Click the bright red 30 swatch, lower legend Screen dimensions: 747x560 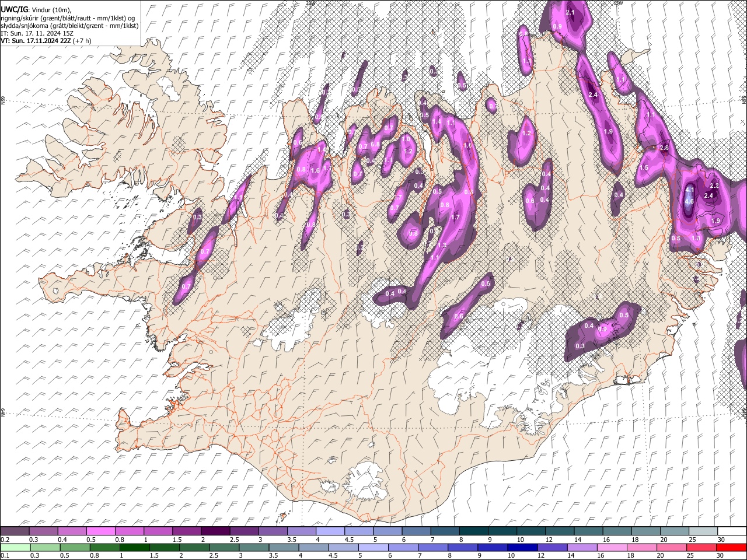point(731,547)
